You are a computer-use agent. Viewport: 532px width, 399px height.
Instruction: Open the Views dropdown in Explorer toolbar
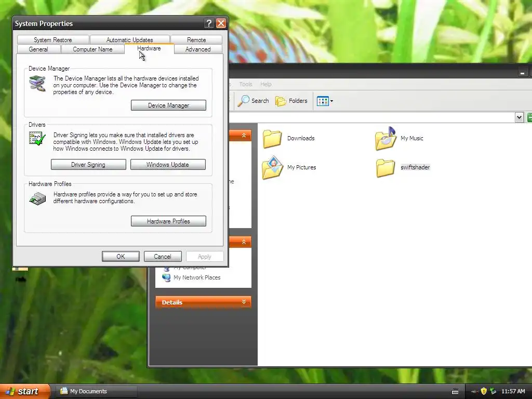tap(325, 101)
